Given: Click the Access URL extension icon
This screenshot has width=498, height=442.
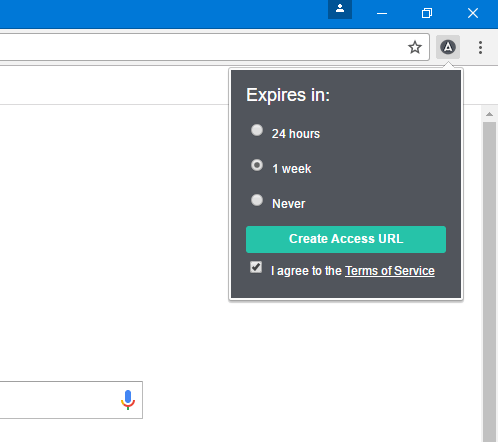Looking at the screenshot, I should tap(448, 47).
